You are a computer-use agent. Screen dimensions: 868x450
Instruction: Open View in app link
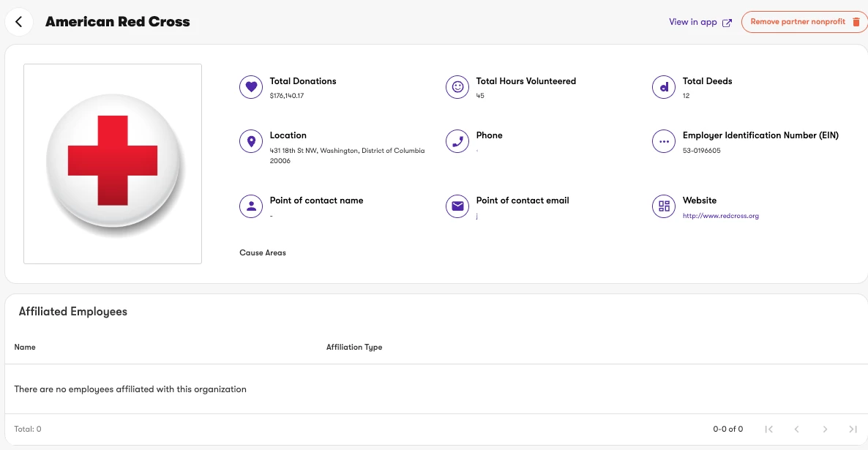[700, 22]
